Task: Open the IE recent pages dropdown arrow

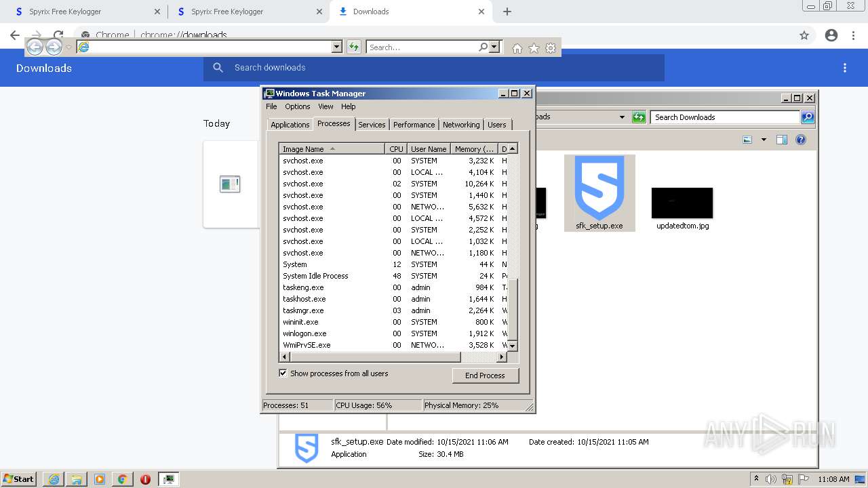Action: (x=68, y=47)
